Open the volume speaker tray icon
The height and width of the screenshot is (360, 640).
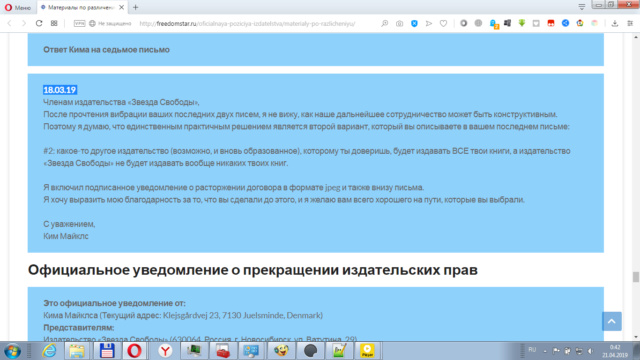coord(590,351)
